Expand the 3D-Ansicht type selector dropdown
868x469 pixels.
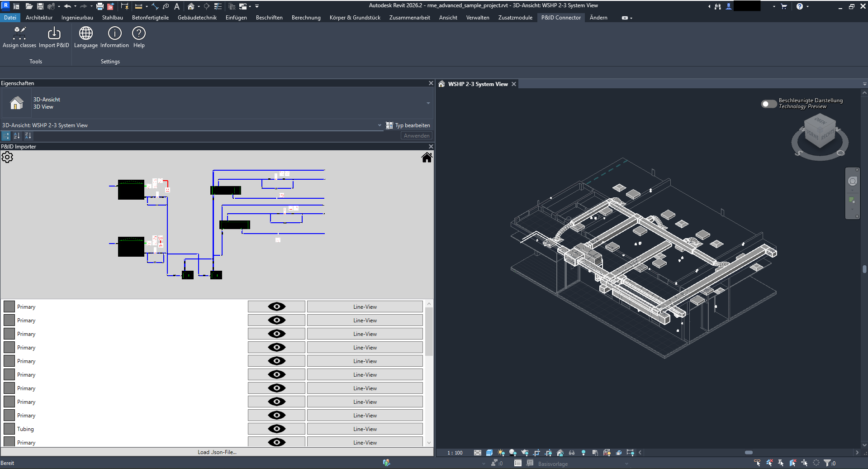[428, 103]
